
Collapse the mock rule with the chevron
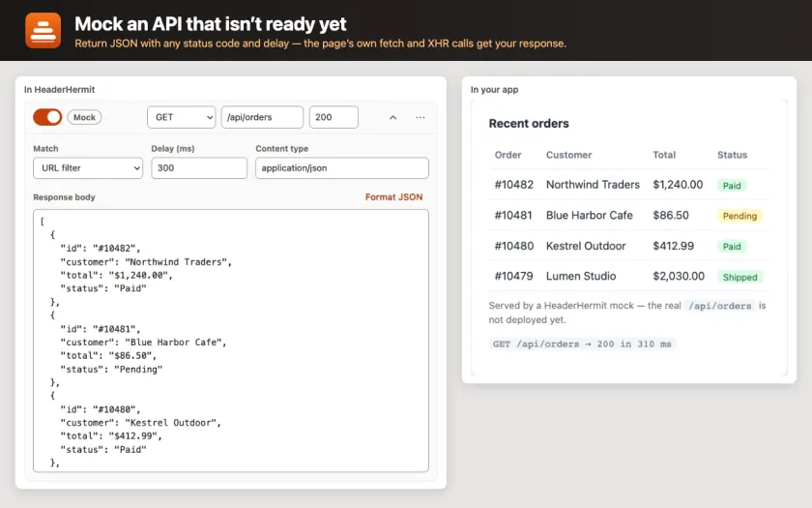pyautogui.click(x=393, y=117)
